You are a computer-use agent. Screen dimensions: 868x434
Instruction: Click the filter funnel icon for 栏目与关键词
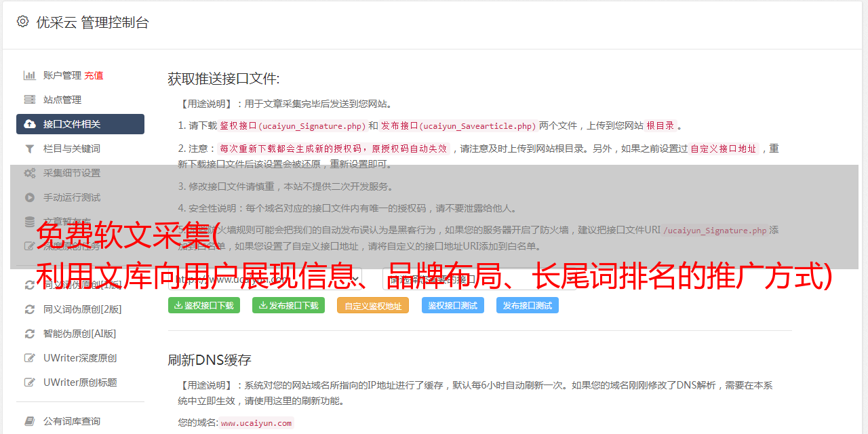30,149
